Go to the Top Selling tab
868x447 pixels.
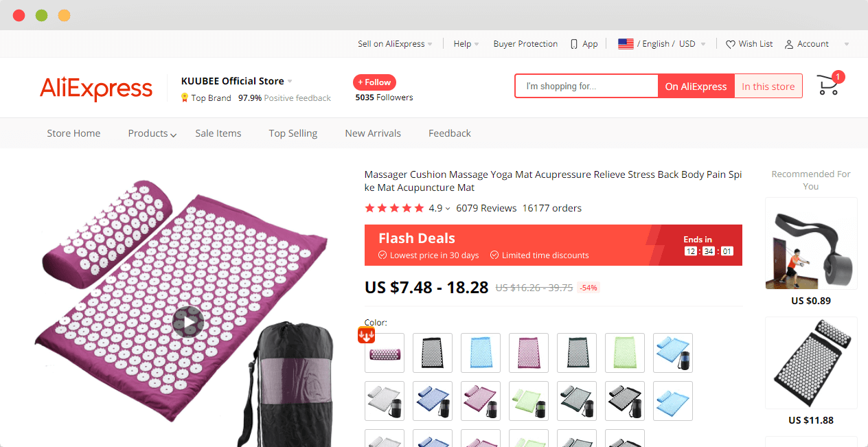tap(293, 133)
